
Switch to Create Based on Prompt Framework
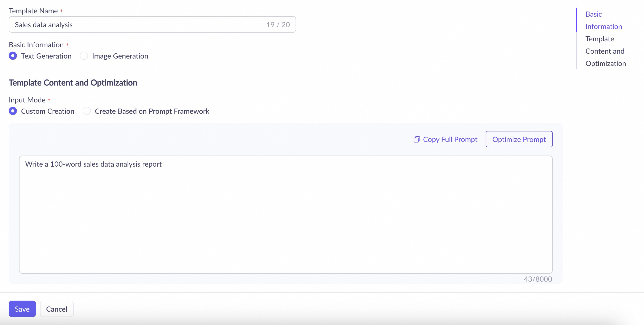tap(87, 111)
